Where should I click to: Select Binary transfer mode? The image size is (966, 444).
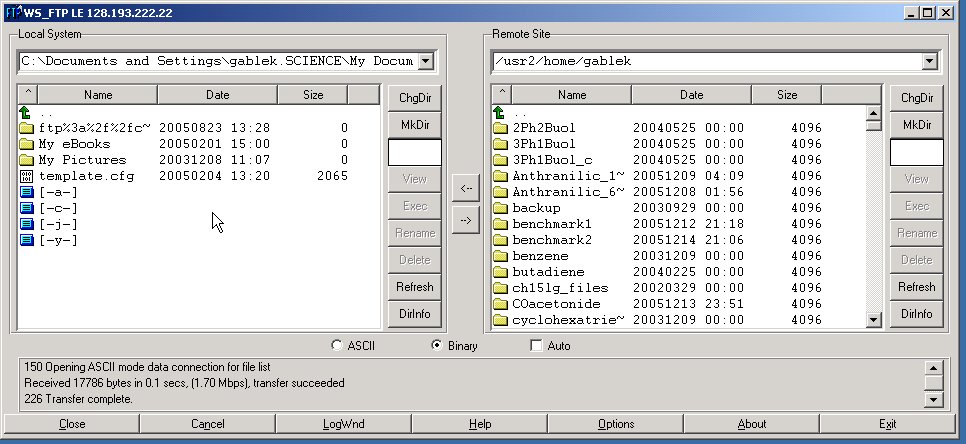(x=437, y=345)
